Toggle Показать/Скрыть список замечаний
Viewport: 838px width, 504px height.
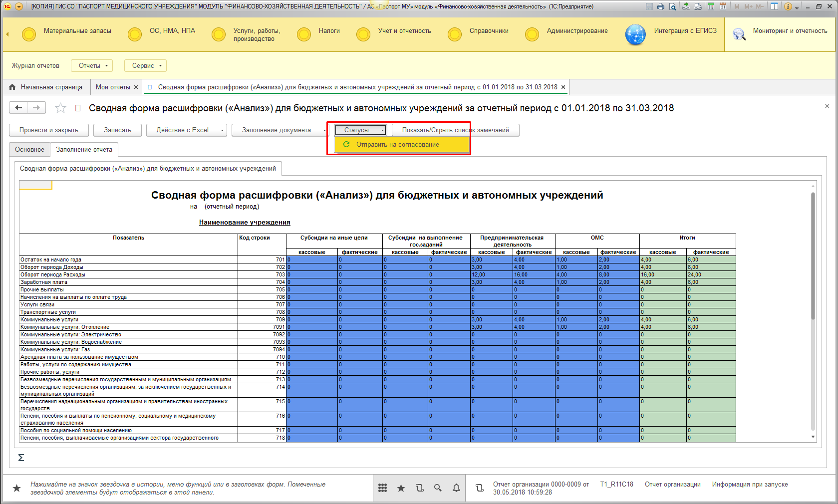pyautogui.click(x=455, y=130)
